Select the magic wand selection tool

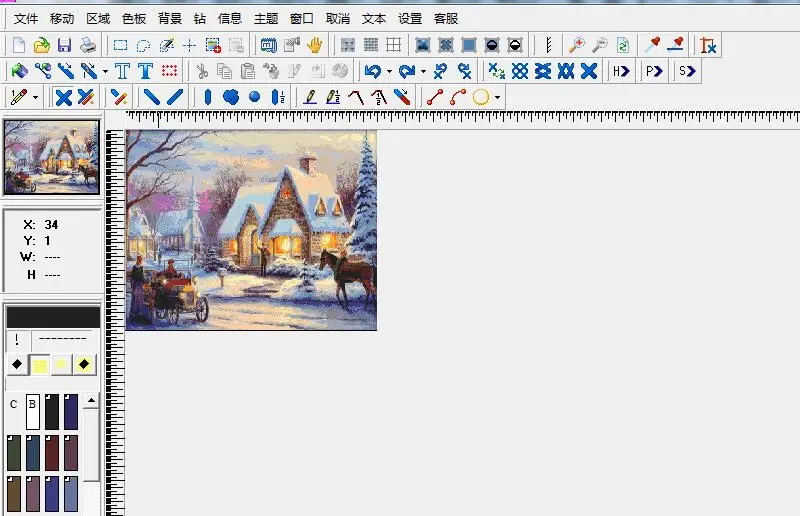(x=167, y=45)
